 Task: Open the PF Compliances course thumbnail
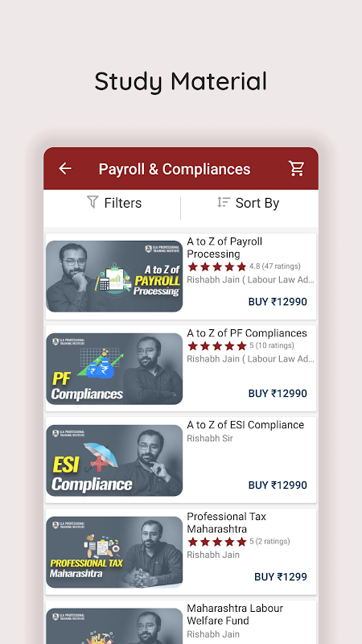click(114, 369)
